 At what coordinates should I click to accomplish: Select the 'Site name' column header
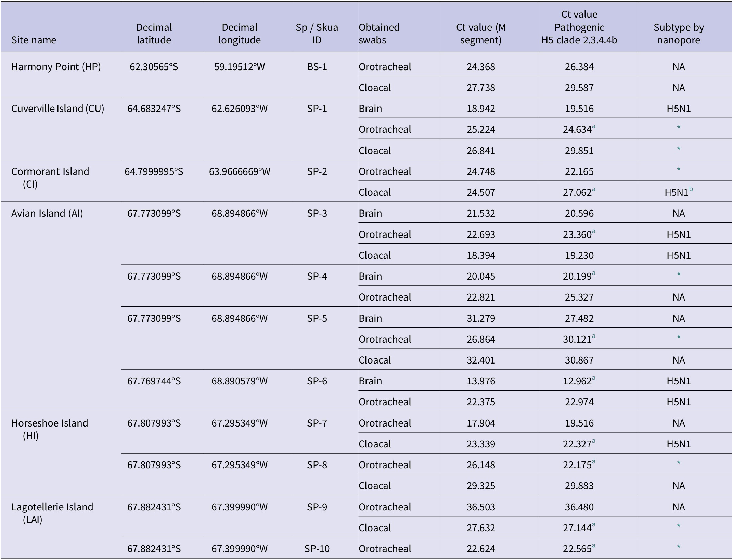coord(34,40)
